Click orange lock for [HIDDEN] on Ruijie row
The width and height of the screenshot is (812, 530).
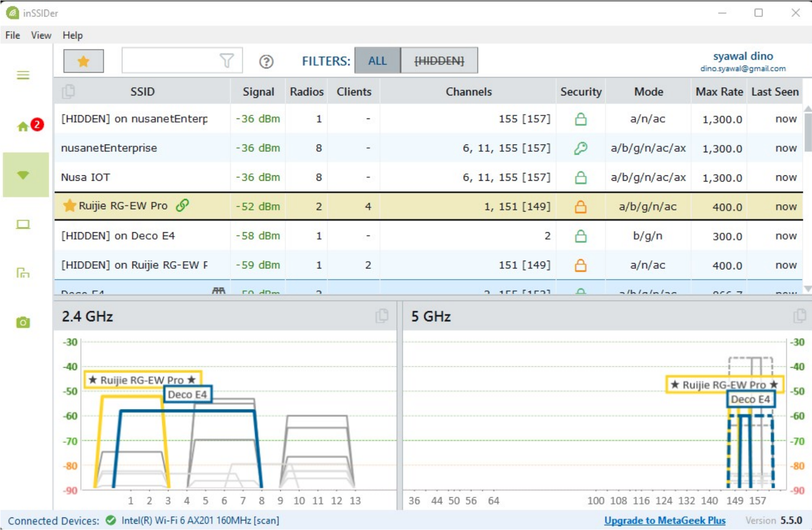click(x=581, y=265)
